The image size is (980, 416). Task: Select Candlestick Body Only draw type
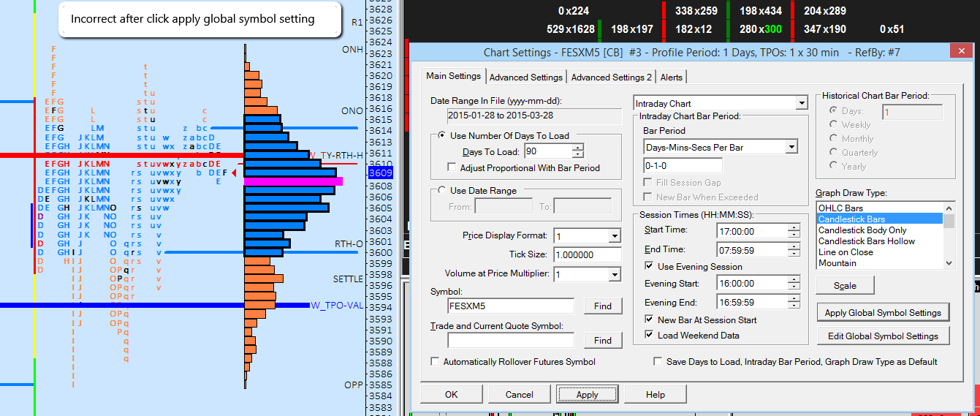pos(880,230)
